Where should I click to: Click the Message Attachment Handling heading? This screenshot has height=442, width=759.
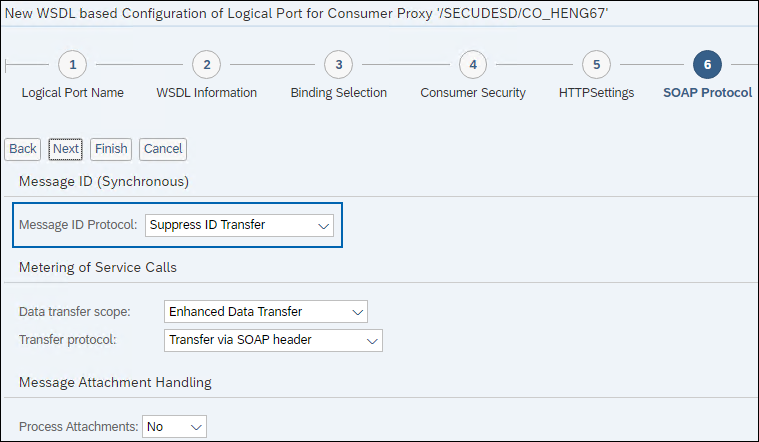[115, 382]
